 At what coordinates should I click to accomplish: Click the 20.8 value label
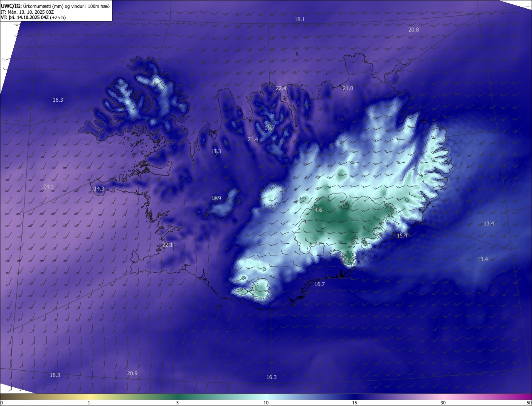click(x=414, y=30)
